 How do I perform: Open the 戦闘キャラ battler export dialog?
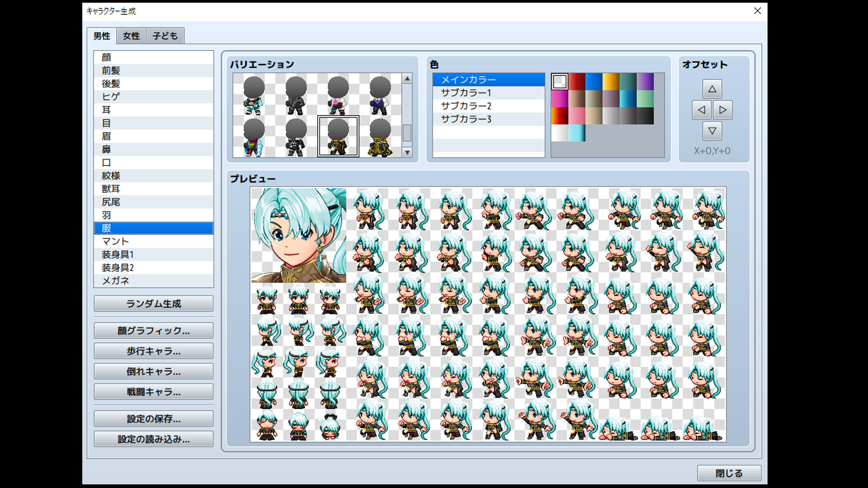coord(153,391)
